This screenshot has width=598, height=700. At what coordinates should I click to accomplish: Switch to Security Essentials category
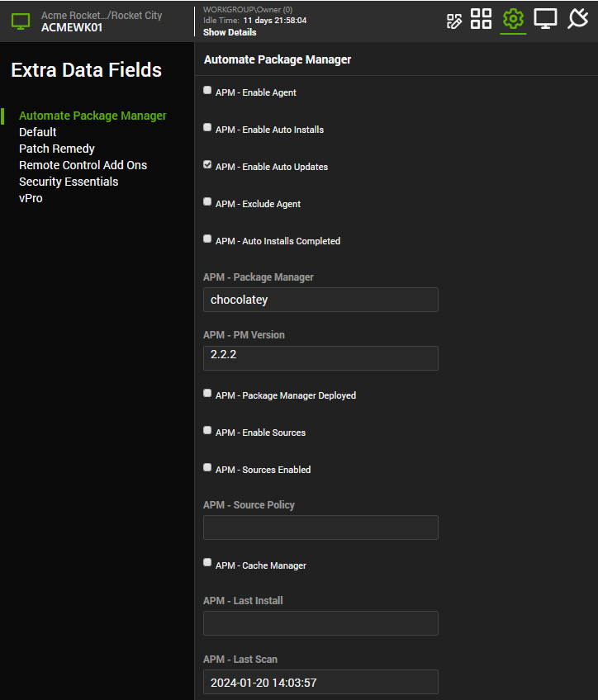(x=69, y=182)
